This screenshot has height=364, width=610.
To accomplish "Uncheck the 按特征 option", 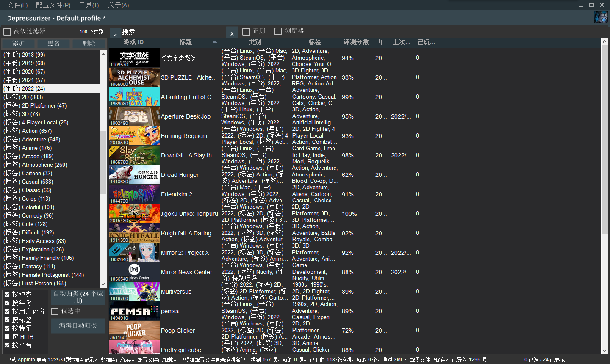I will click(7, 328).
